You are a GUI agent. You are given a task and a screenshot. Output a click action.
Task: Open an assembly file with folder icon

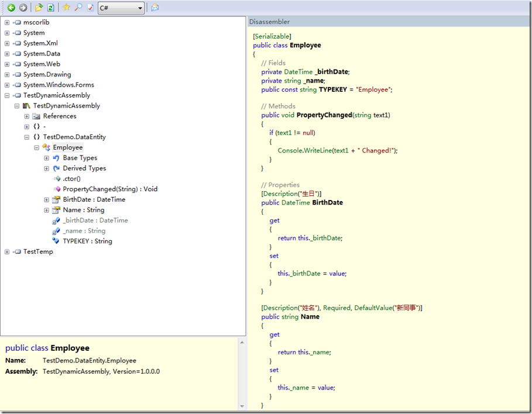pos(39,8)
